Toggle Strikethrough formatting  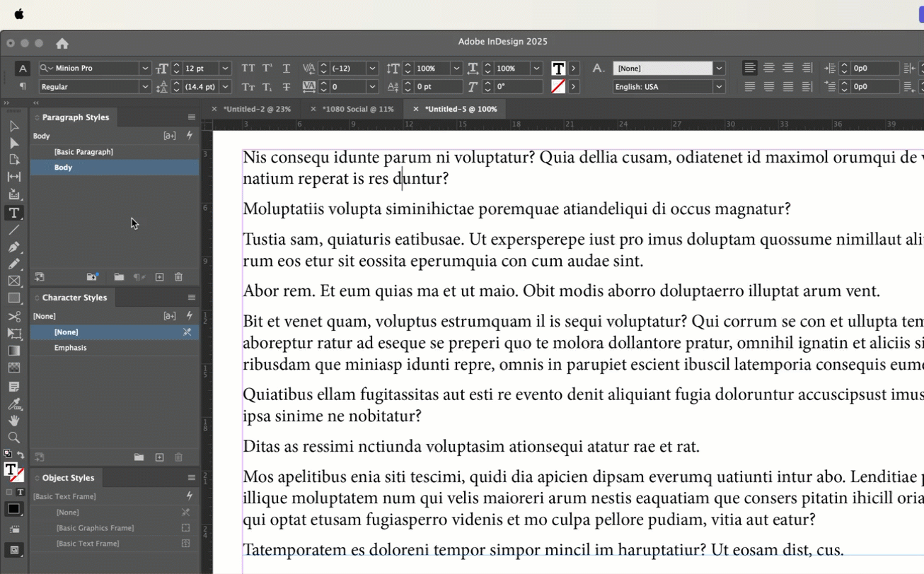click(x=287, y=87)
